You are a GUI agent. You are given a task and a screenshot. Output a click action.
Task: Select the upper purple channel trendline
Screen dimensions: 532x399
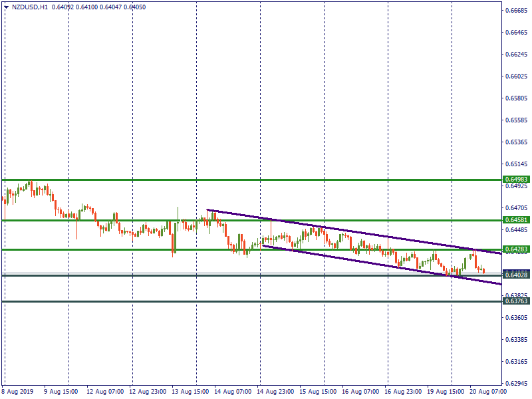[352, 232]
